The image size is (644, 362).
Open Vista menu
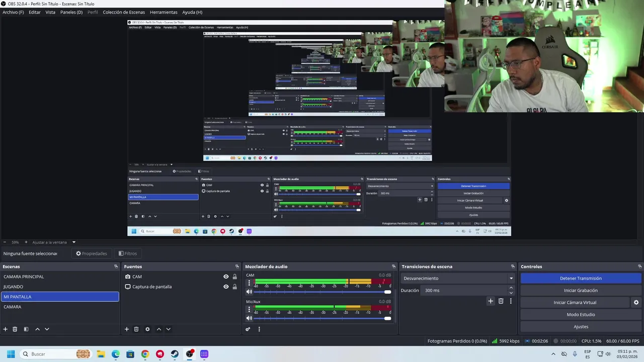pyautogui.click(x=50, y=12)
